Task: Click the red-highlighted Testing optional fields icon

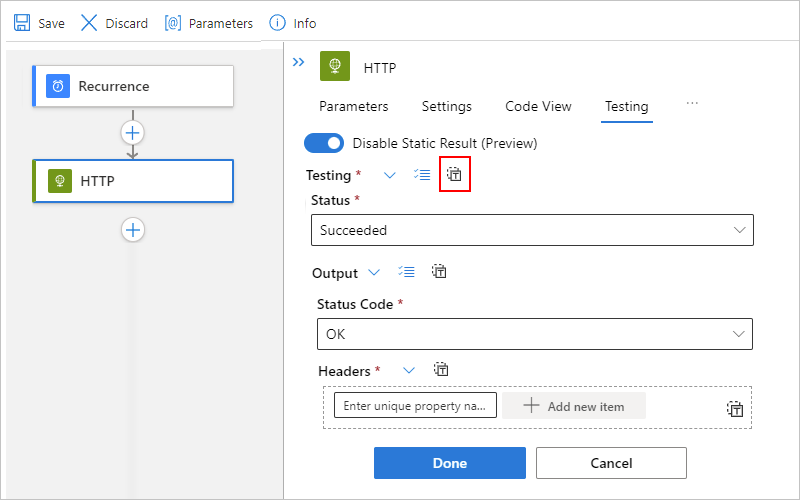Action: (454, 175)
